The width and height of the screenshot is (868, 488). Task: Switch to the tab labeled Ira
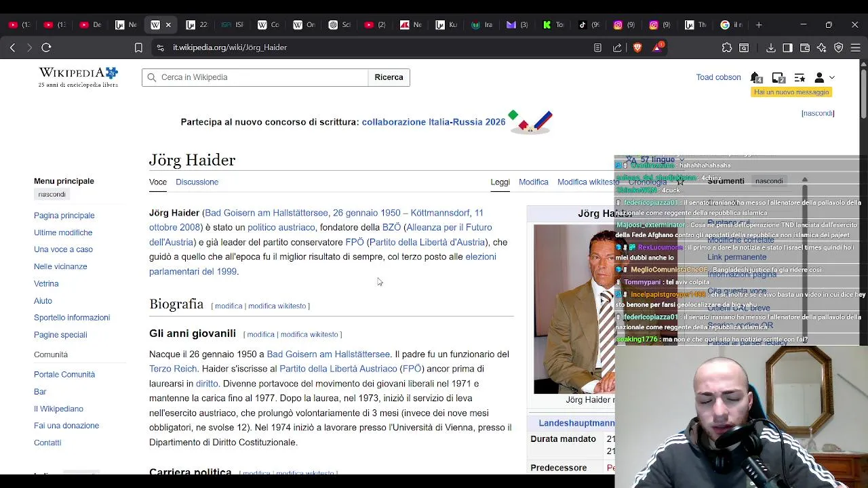pos(481,24)
